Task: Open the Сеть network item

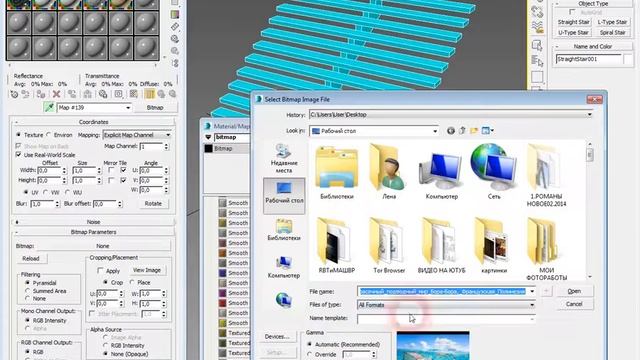Action: pos(493,172)
